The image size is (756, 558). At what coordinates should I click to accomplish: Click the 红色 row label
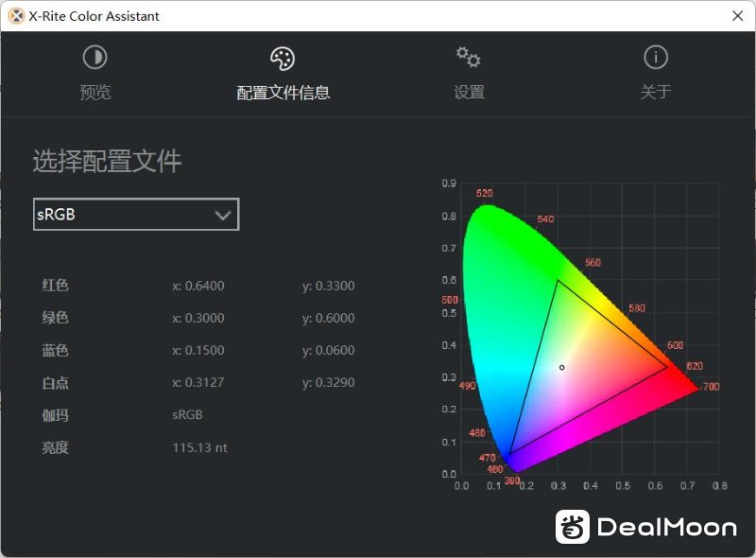55,286
